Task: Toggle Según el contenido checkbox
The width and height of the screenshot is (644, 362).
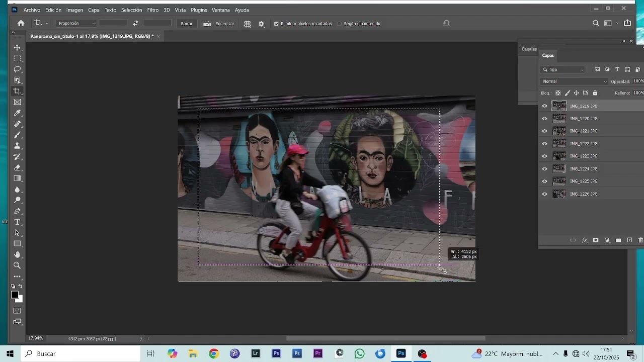Action: tap(339, 24)
